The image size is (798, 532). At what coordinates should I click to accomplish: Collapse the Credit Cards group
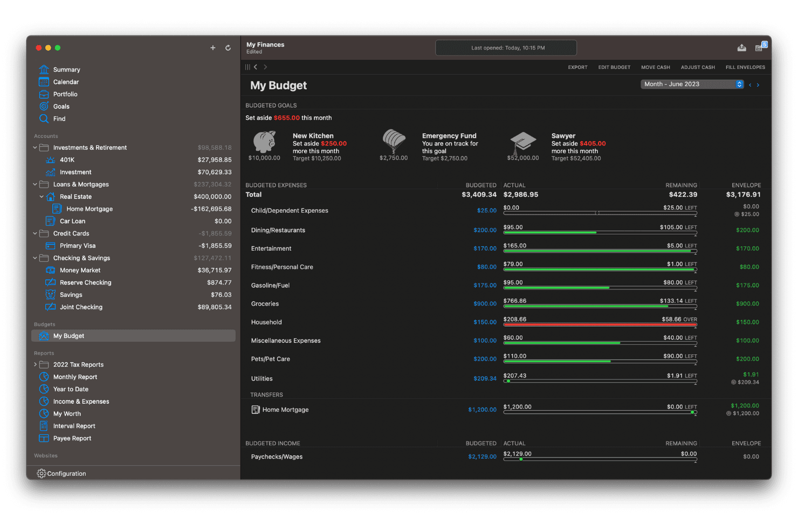(35, 233)
